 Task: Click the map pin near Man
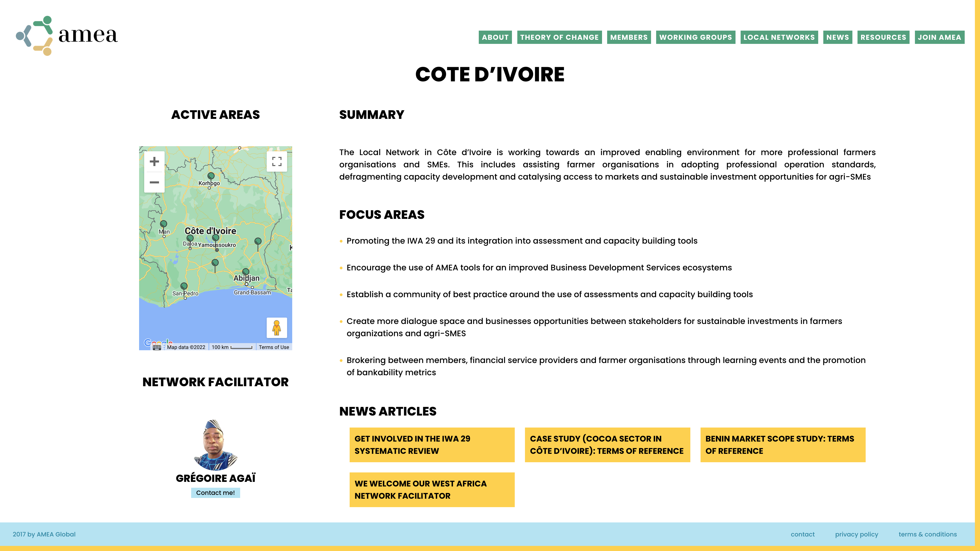(164, 224)
